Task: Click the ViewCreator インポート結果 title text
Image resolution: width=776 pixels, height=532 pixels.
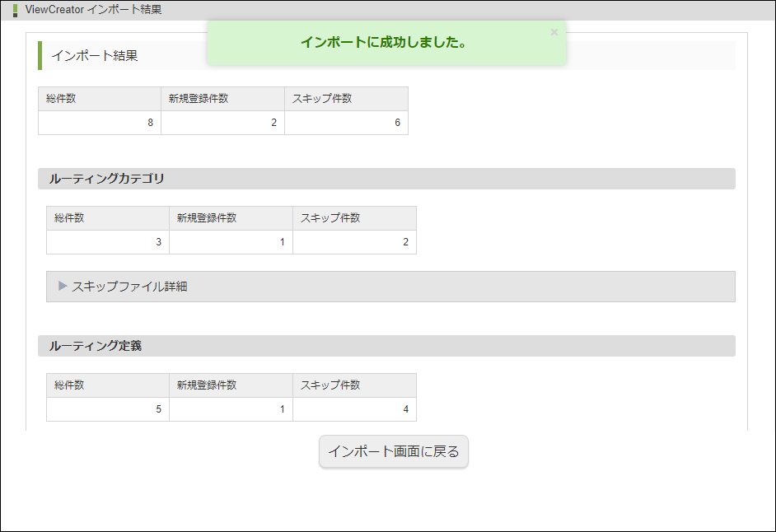Action: [x=93, y=9]
